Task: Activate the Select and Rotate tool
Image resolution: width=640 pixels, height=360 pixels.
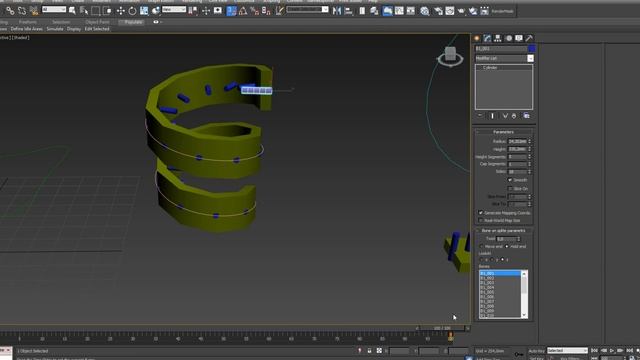Action: coord(133,11)
